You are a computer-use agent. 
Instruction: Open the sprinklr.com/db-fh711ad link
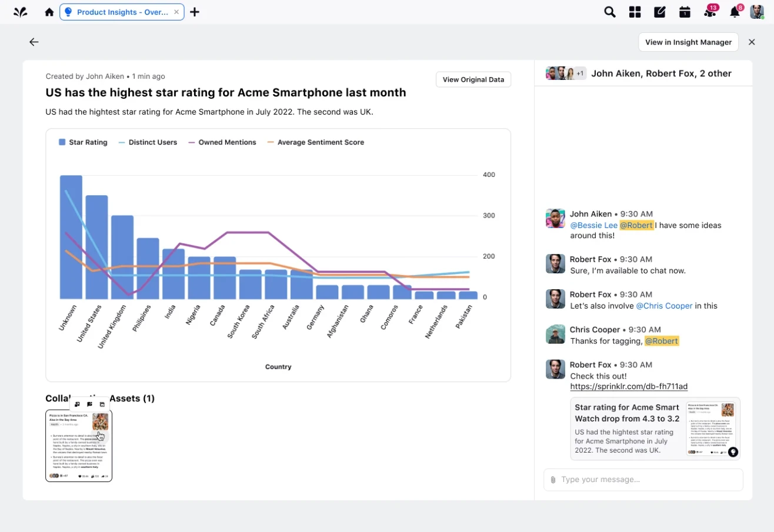[x=629, y=386]
